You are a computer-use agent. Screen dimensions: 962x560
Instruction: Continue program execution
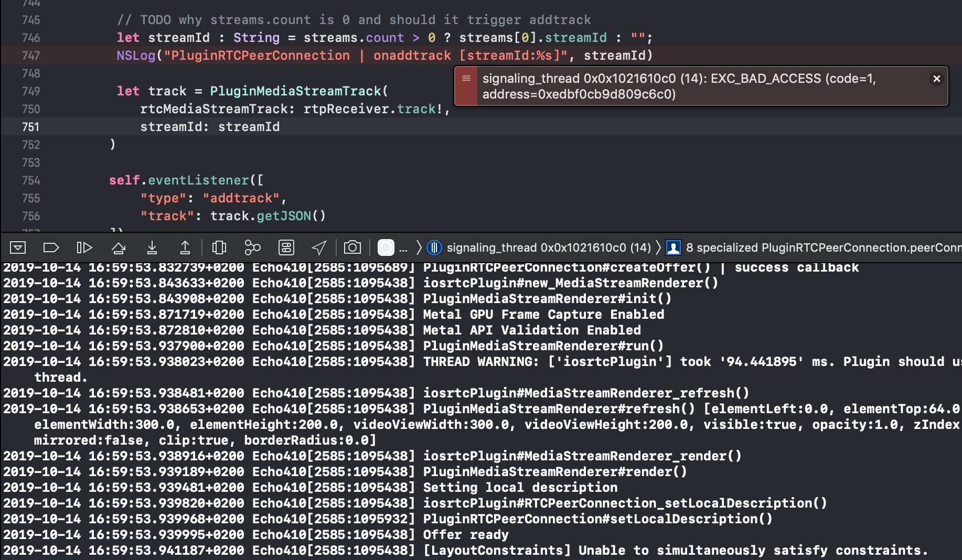(84, 247)
